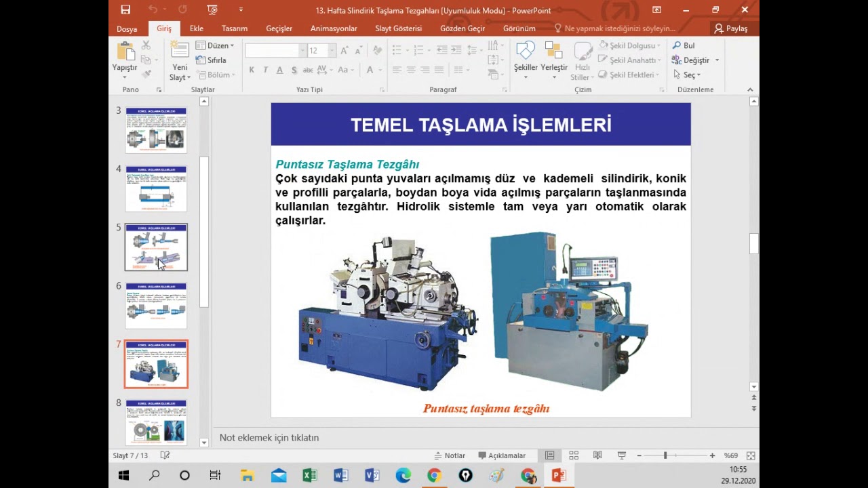The width and height of the screenshot is (868, 488).
Task: Click the align left paragraph icon
Action: click(x=397, y=70)
